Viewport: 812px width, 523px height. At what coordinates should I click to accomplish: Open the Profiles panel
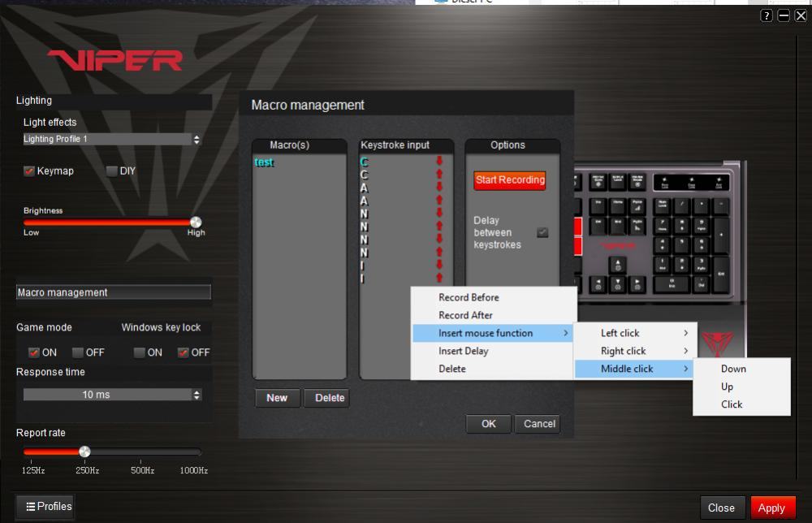click(45, 507)
